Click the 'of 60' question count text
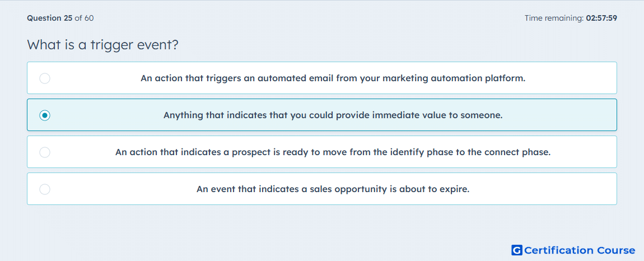644x261 pixels. tap(84, 18)
